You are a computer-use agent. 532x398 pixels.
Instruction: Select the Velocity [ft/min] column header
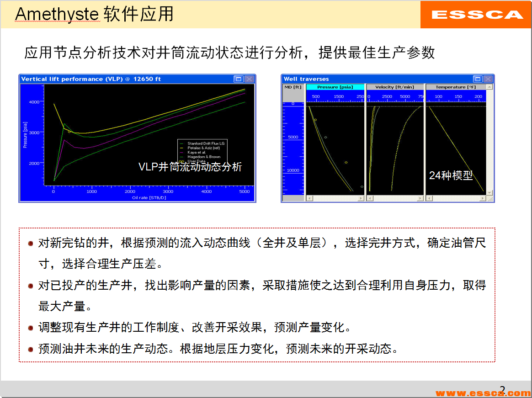pyautogui.click(x=394, y=86)
